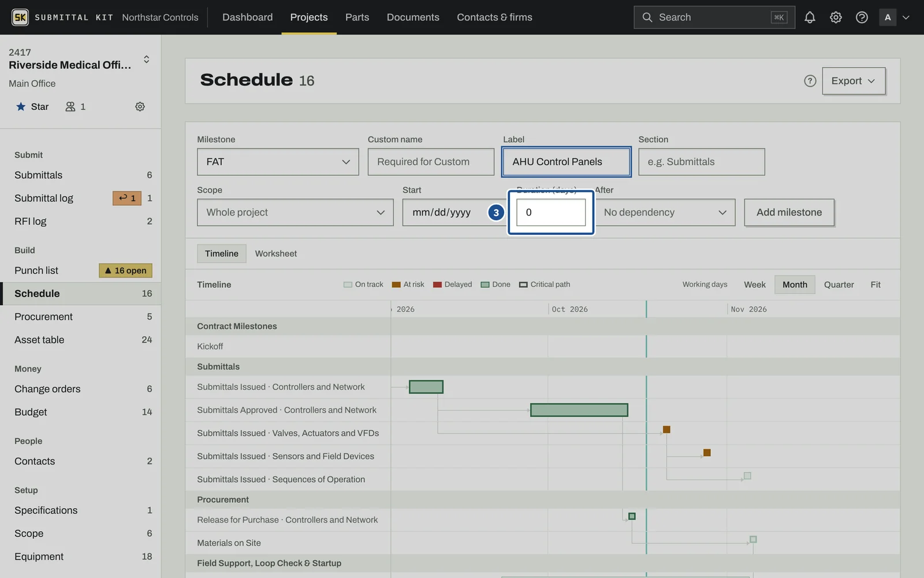Open the Scope Whole project dropdown
The image size is (924, 578).
295,213
